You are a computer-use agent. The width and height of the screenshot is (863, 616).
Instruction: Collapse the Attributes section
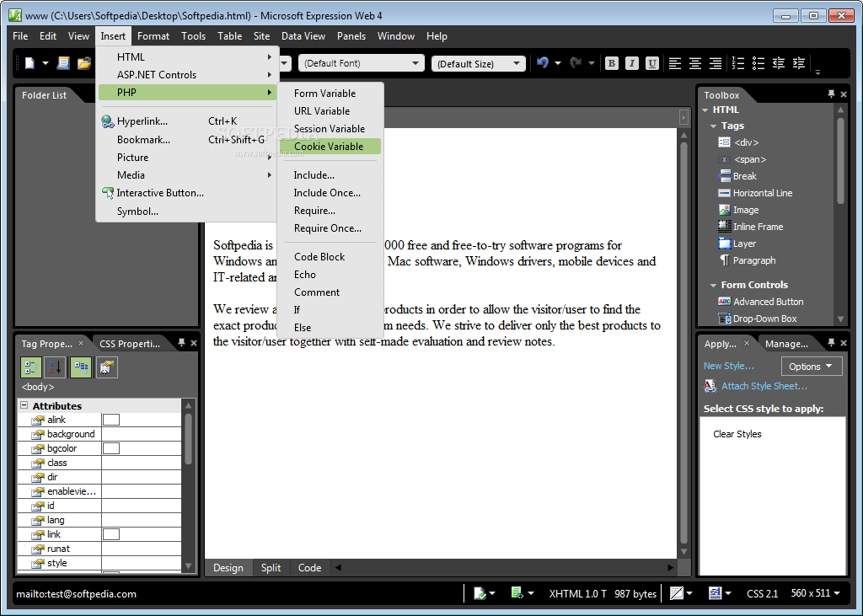(24, 405)
